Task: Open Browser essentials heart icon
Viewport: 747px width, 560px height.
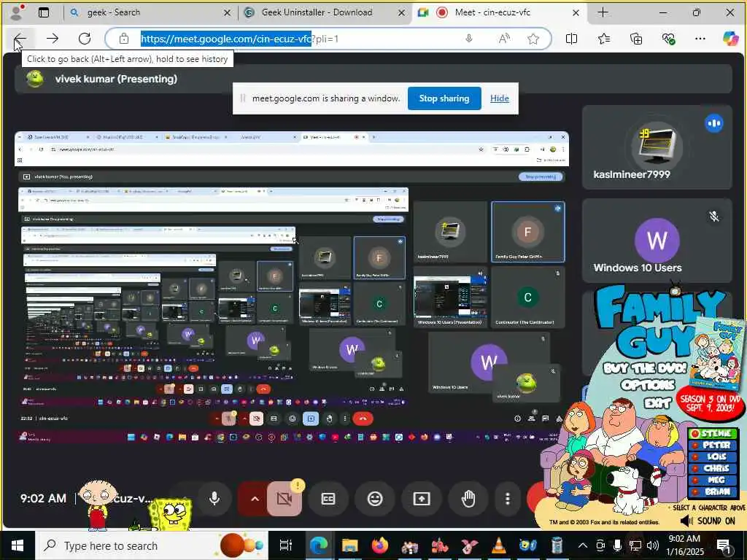Action: 668,39
